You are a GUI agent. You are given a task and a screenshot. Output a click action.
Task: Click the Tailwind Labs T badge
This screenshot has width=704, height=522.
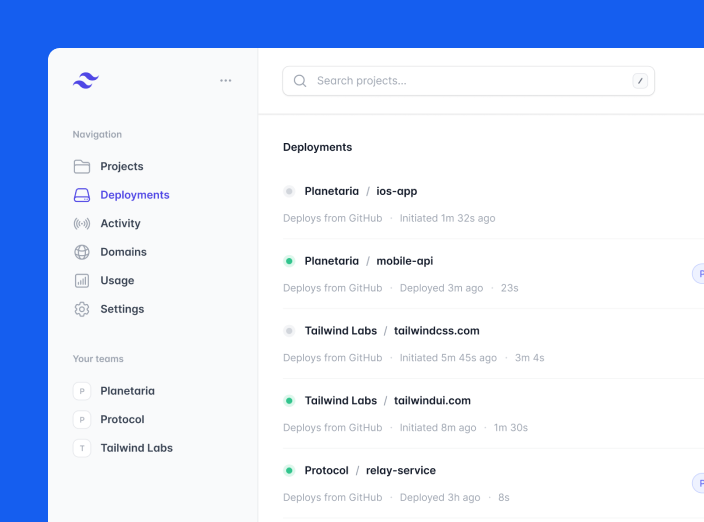82,448
